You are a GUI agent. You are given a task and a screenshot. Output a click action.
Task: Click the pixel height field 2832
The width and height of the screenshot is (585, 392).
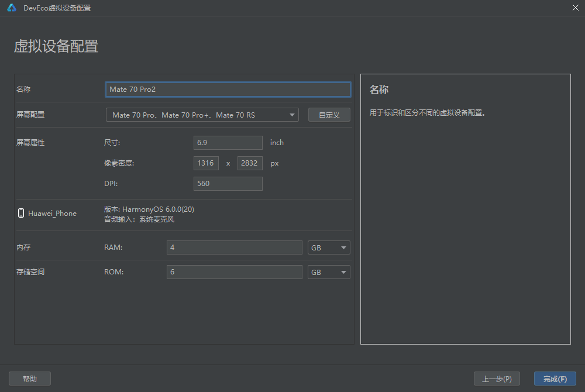click(x=250, y=163)
